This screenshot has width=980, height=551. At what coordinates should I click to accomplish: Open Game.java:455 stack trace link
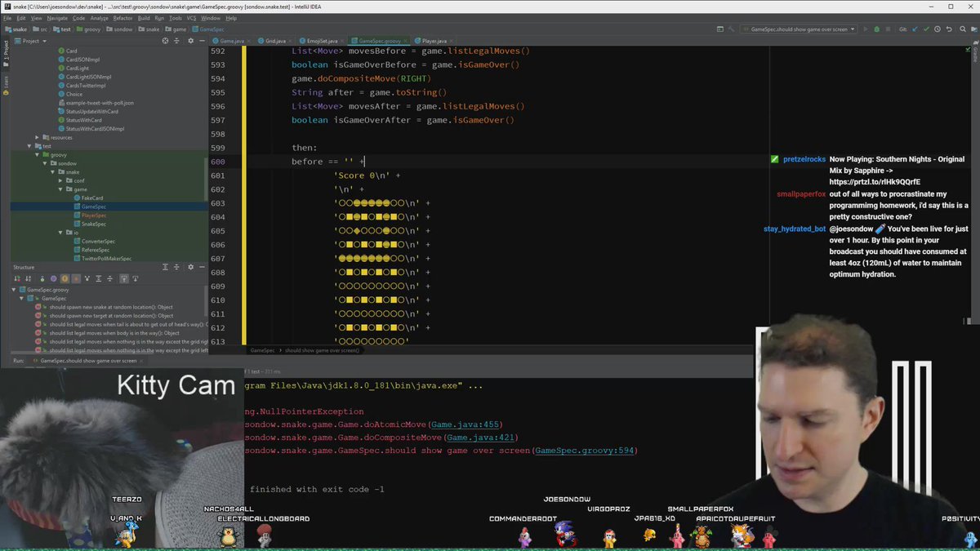(x=465, y=424)
